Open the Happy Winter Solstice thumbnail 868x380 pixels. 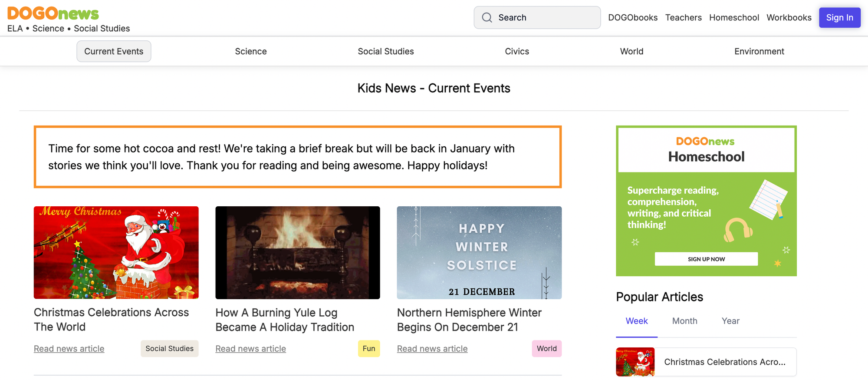coord(479,252)
